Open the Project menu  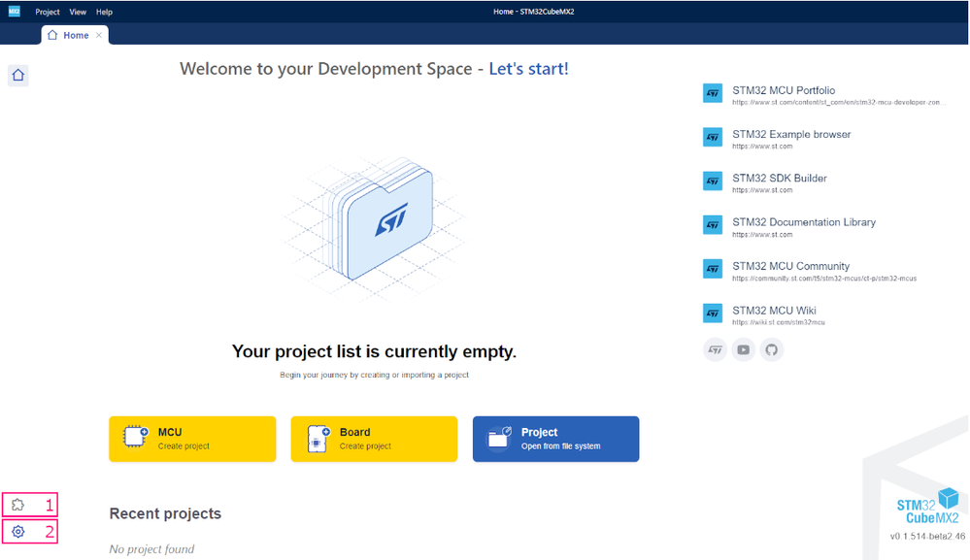[x=48, y=12]
